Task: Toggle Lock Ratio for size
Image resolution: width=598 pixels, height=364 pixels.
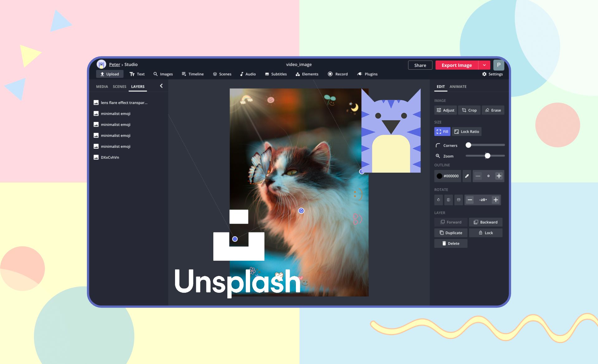Action: (467, 131)
